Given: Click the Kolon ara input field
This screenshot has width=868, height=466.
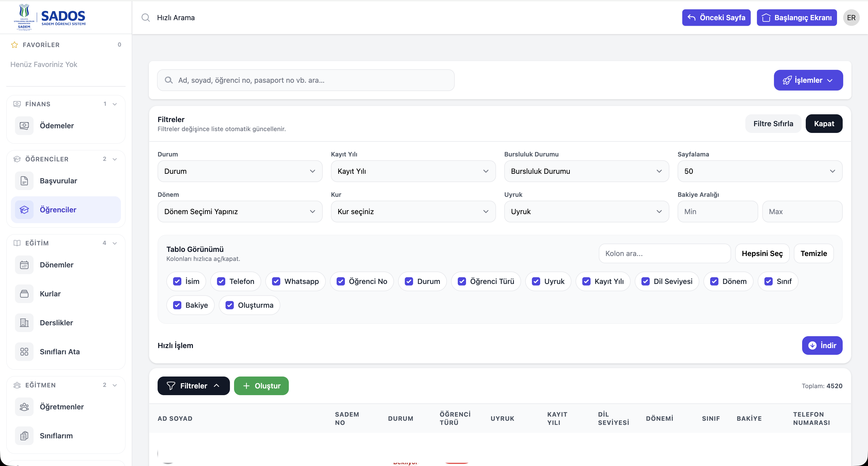Looking at the screenshot, I should [x=664, y=254].
